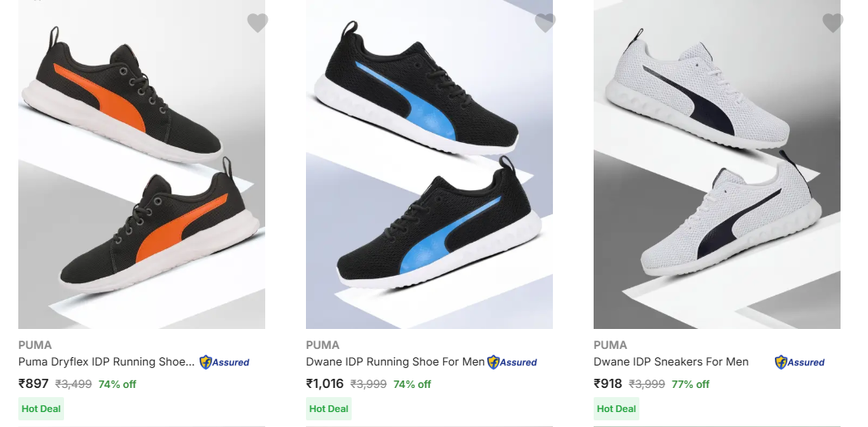Viewport: 868px width, 427px height.
Task: Add white Dwane Sneakers to wishlist
Action: pos(833,23)
